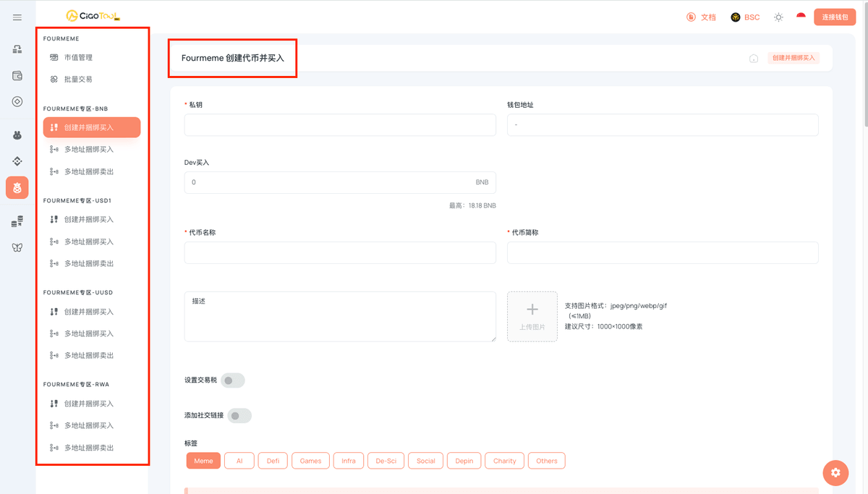
Task: Select 创建并捆绑买入 under FOURMEME专区-BNB
Action: pyautogui.click(x=92, y=127)
